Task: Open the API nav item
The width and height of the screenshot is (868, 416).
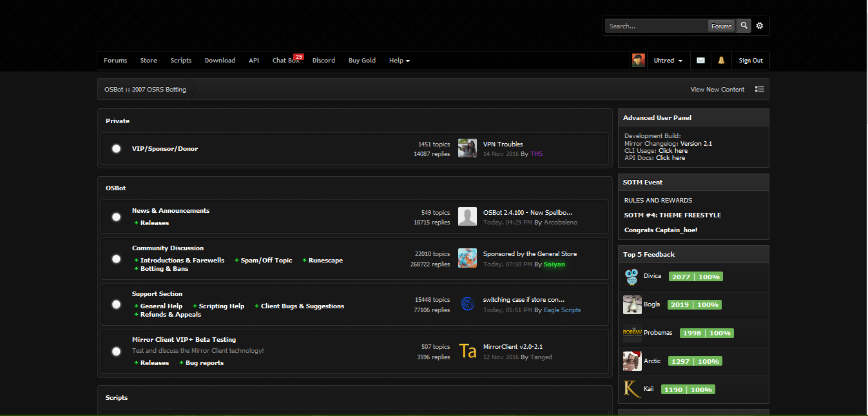Action: pos(254,61)
